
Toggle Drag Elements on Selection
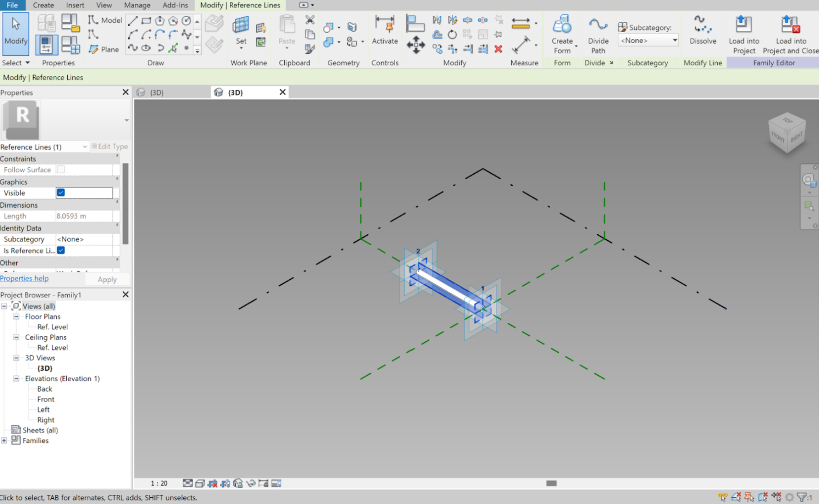coord(776,497)
